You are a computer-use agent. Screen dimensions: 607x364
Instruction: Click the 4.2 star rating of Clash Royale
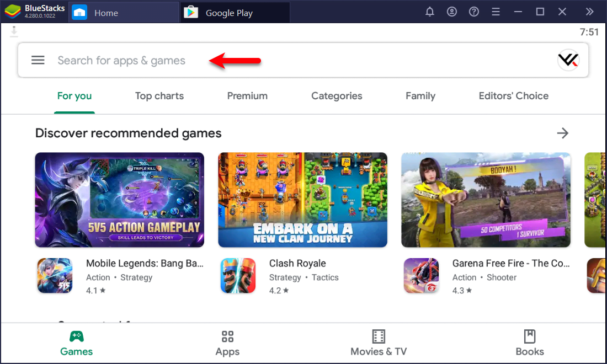click(x=279, y=291)
